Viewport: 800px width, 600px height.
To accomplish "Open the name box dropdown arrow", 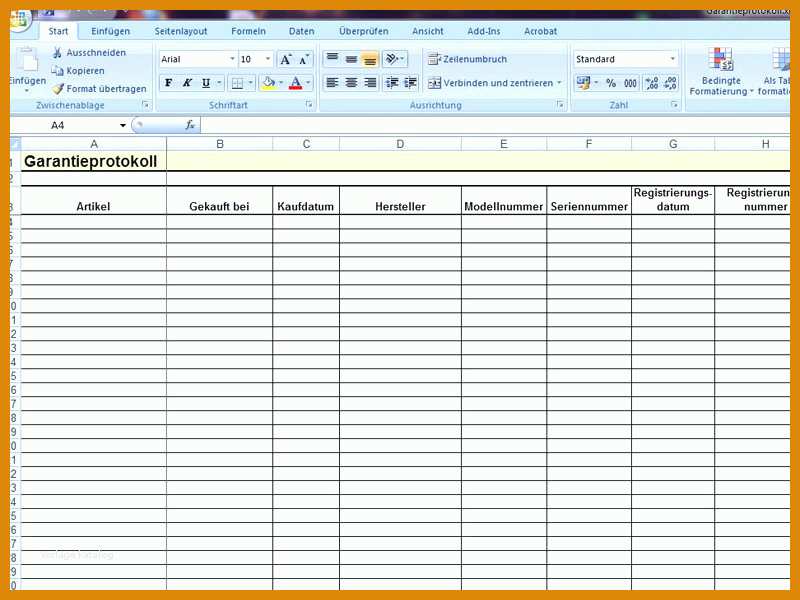I will [x=123, y=126].
